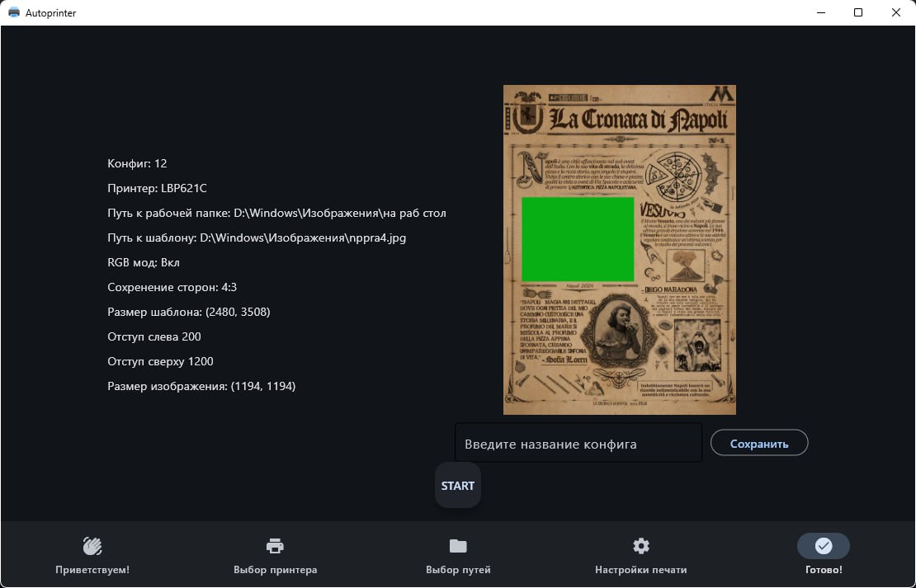Select the checkmark Готово icon
916x588 pixels.
coord(824,546)
